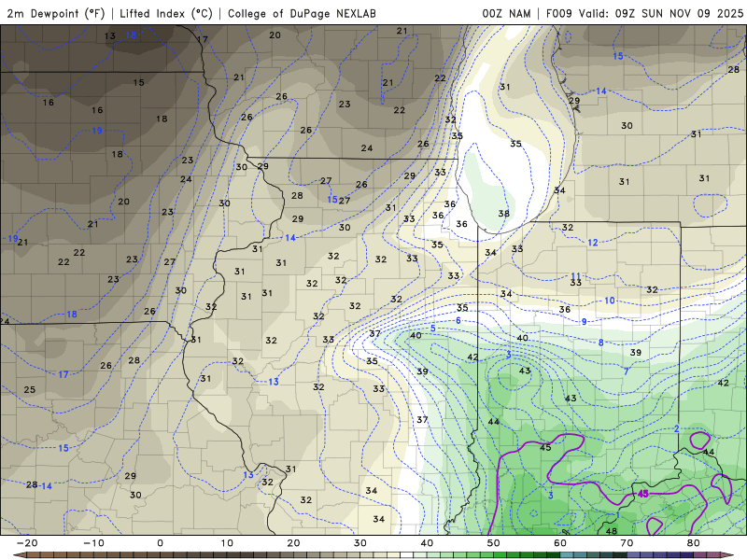Click 'F009 Valid: 09Z SUN NOV 09 2025'
This screenshot has width=747, height=560.
644,13
